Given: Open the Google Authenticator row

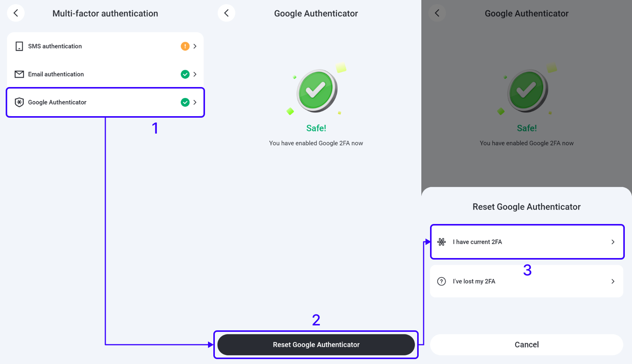Looking at the screenshot, I should pyautogui.click(x=105, y=102).
